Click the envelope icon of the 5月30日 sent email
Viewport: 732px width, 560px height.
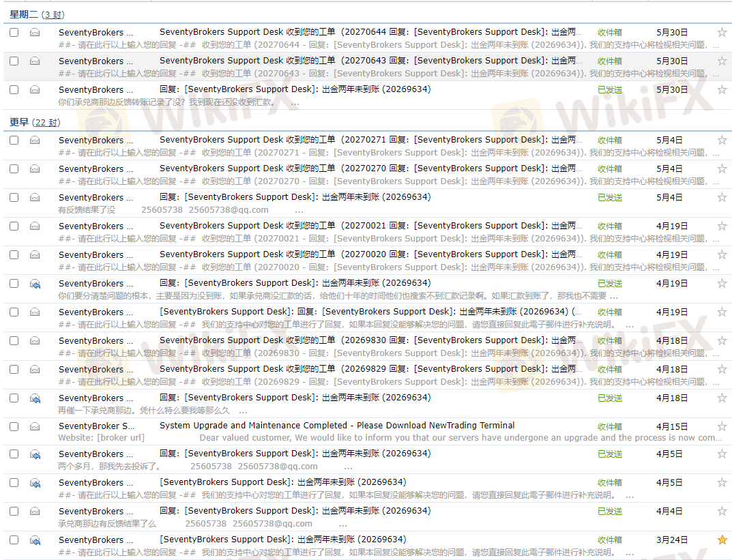pyautogui.click(x=35, y=89)
